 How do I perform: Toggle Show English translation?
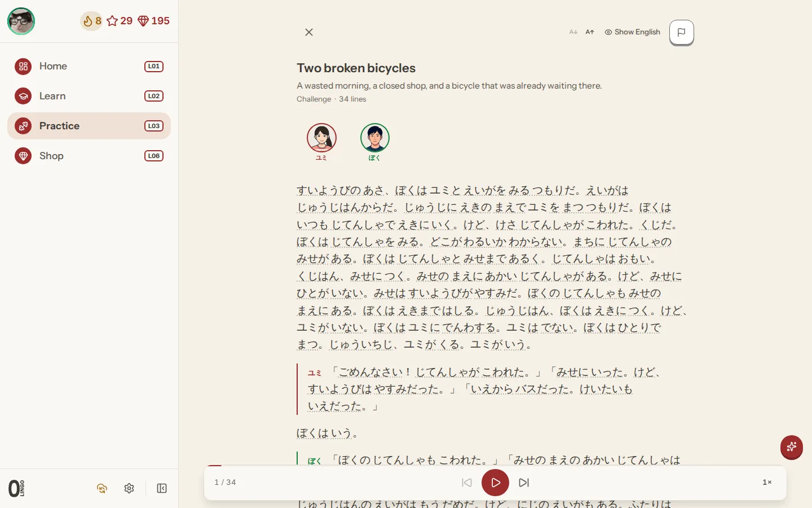pos(632,32)
